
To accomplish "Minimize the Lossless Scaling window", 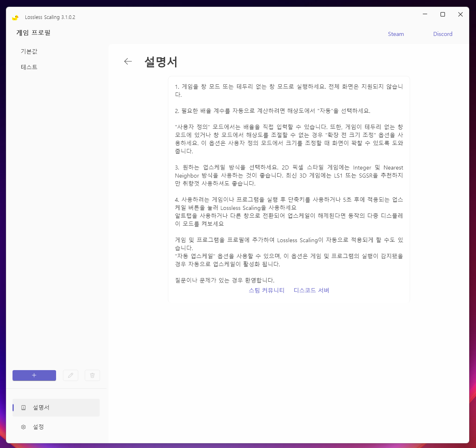I will click(x=425, y=14).
